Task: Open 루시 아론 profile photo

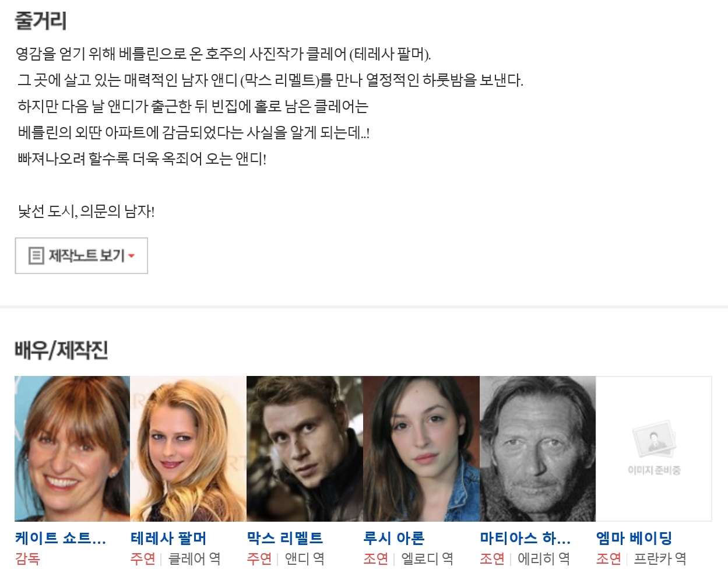Action: coord(421,449)
